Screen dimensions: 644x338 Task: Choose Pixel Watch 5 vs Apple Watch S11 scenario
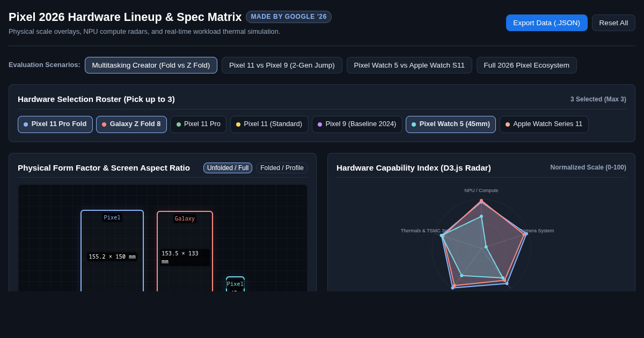[409, 65]
